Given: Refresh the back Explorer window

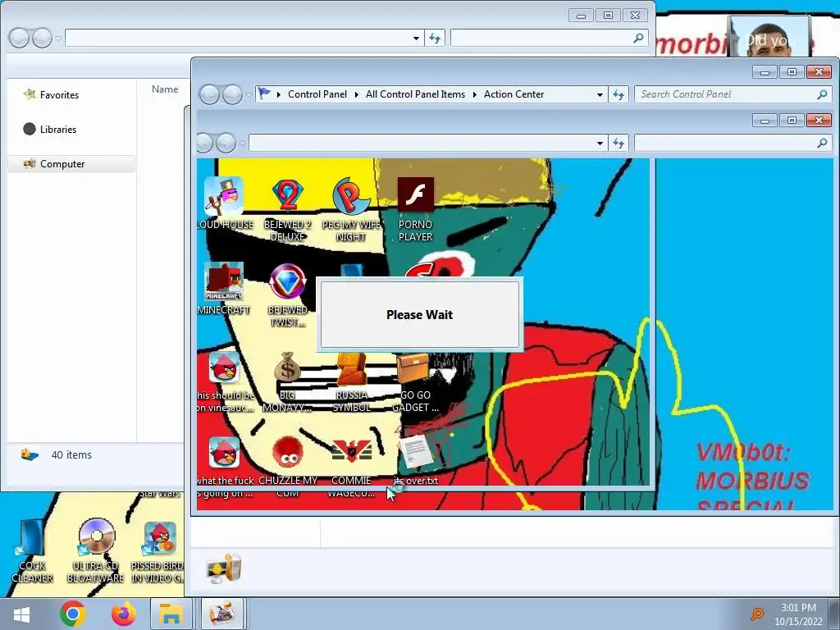Looking at the screenshot, I should tap(435, 39).
